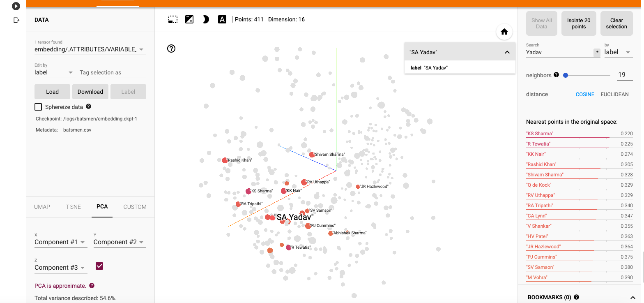Click the neighbors slider handle
This screenshot has width=644, height=303.
pos(566,75)
